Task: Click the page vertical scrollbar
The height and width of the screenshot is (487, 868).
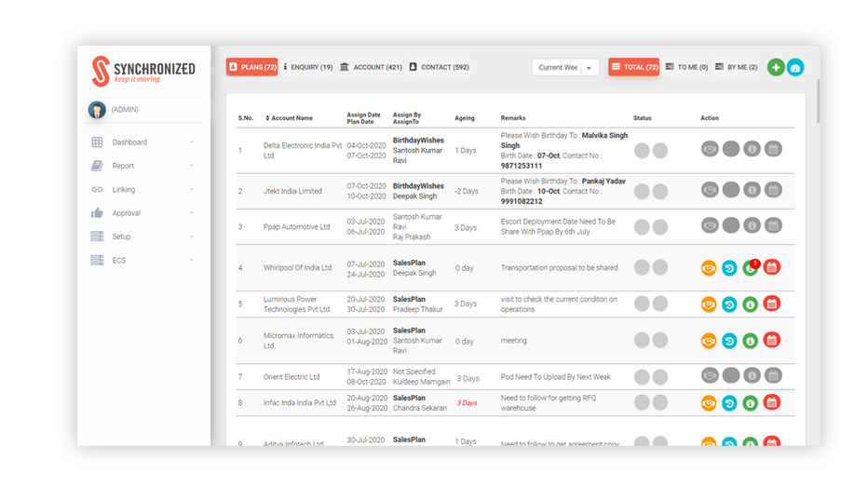Action: (x=817, y=101)
